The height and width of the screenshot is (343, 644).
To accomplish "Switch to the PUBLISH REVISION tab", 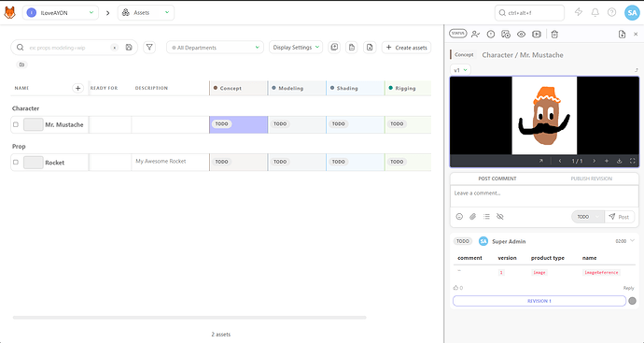I will (592, 179).
